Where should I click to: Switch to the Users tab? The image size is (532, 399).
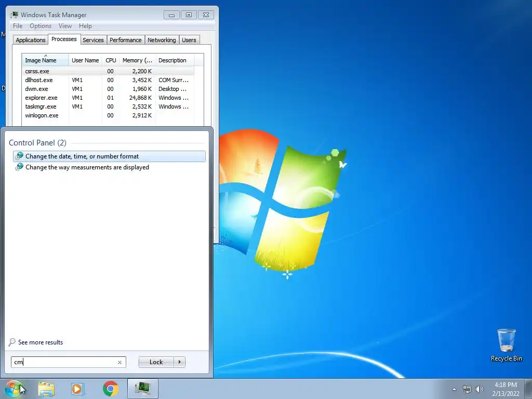189,40
